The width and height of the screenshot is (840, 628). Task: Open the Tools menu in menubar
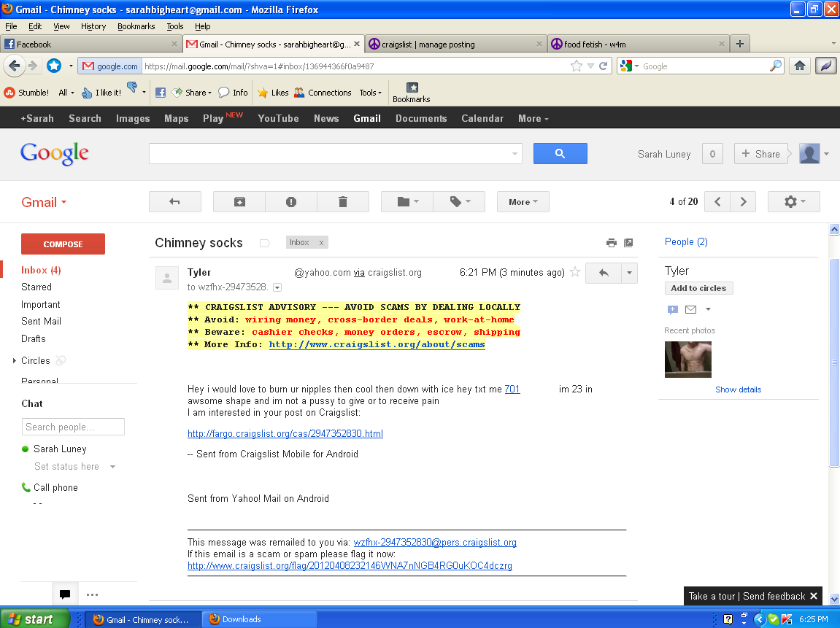pos(174,26)
